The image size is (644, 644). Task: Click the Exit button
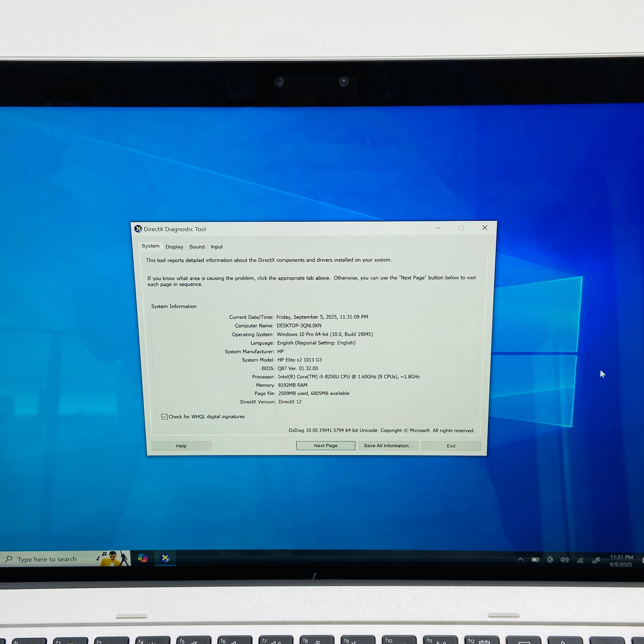point(451,446)
